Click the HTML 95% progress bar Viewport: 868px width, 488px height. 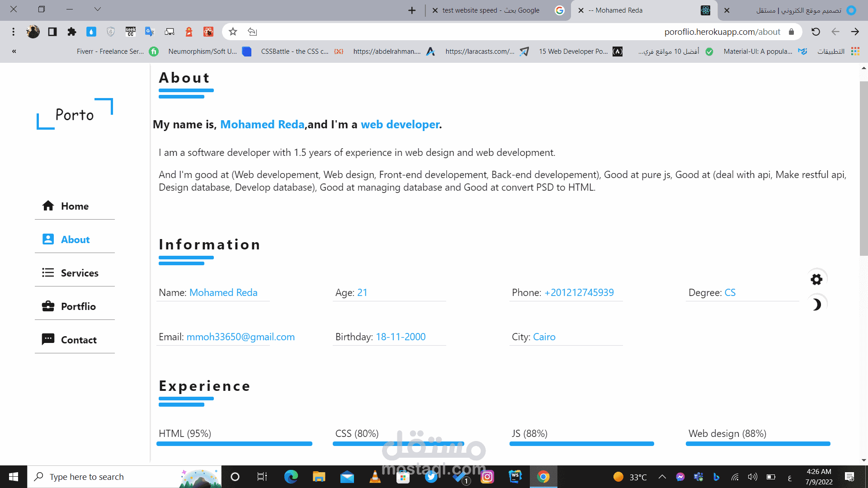coord(234,444)
